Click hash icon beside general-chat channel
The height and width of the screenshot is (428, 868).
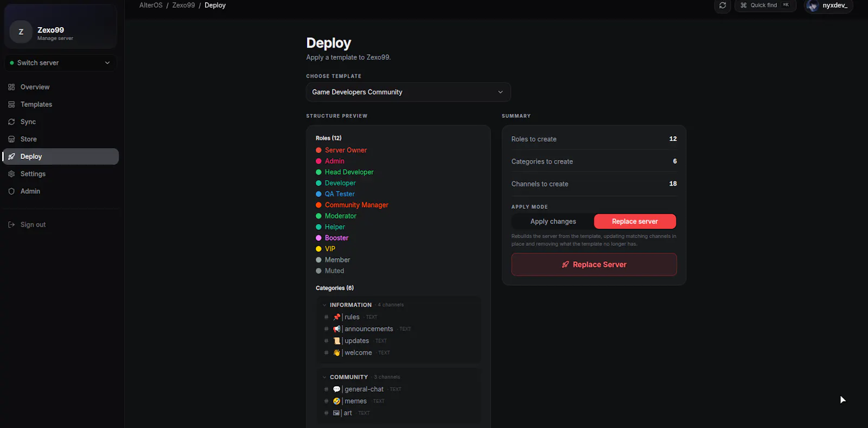tap(326, 389)
